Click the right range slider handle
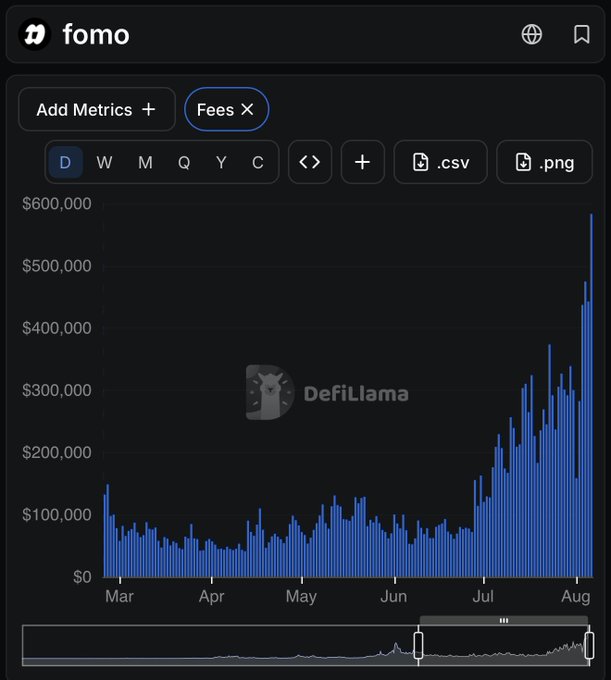 (x=589, y=645)
